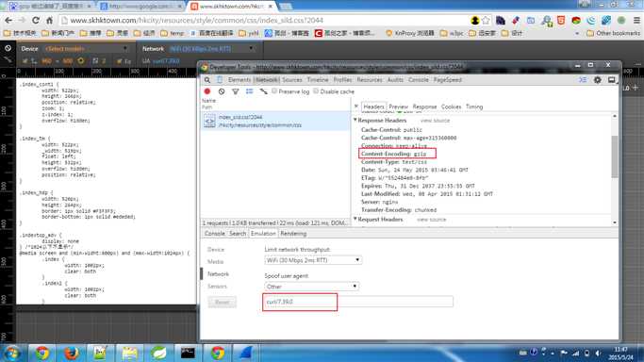Select the Device emulation section

[x=216, y=250]
